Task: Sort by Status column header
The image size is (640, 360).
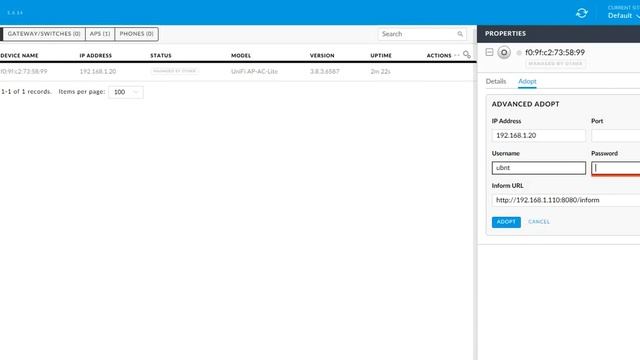Action: (x=161, y=56)
